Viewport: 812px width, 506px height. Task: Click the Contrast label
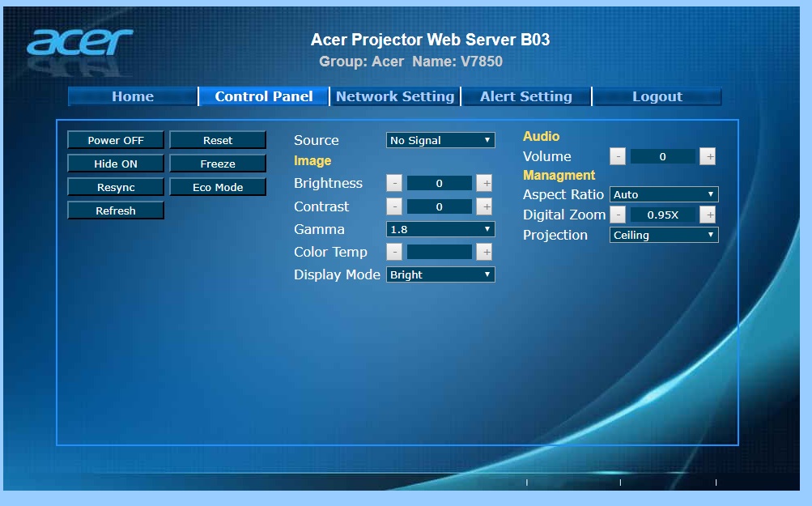[321, 206]
